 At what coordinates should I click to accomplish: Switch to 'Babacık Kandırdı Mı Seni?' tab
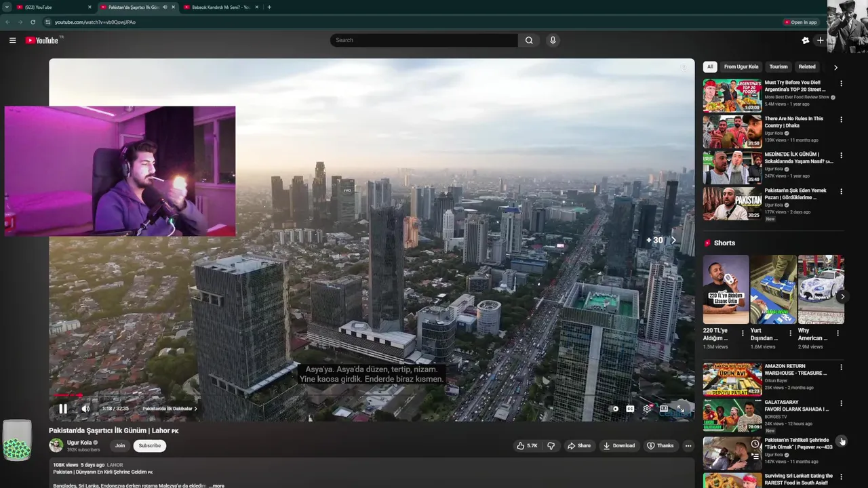click(x=220, y=7)
